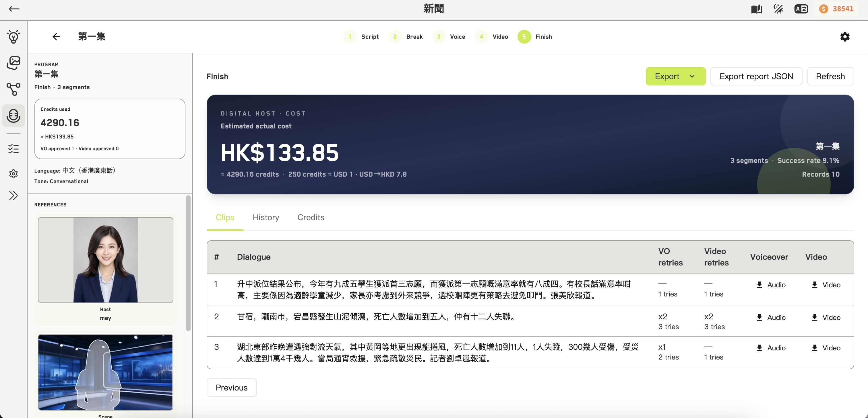Download Video for dialogue row 3
Image resolution: width=868 pixels, height=418 pixels.
(x=826, y=348)
